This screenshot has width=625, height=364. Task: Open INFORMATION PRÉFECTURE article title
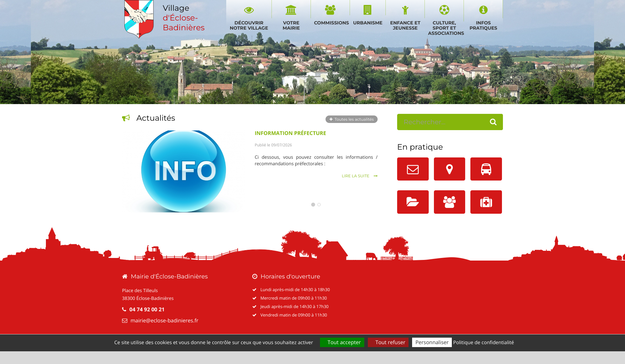(290, 133)
